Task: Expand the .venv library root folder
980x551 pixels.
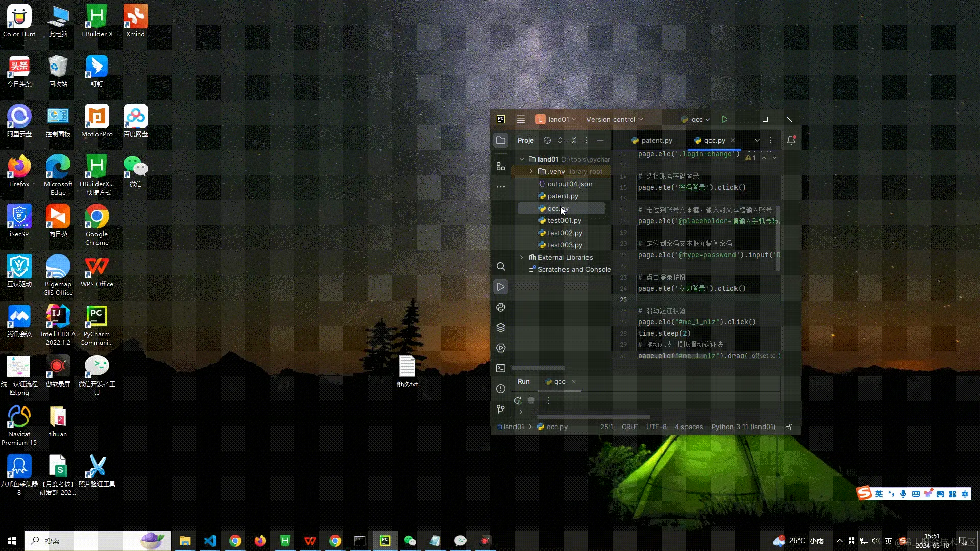Action: 532,171
